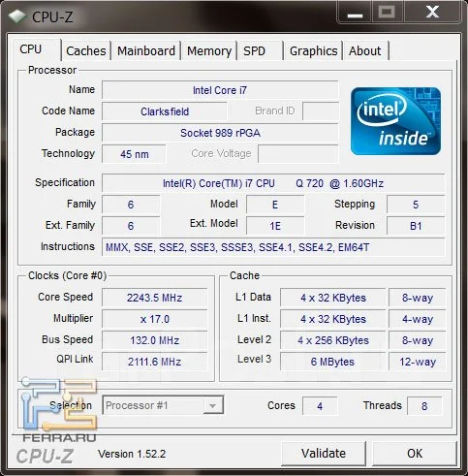Click the Level 2 8-way value
The height and width of the screenshot is (476, 468).
pos(418,340)
